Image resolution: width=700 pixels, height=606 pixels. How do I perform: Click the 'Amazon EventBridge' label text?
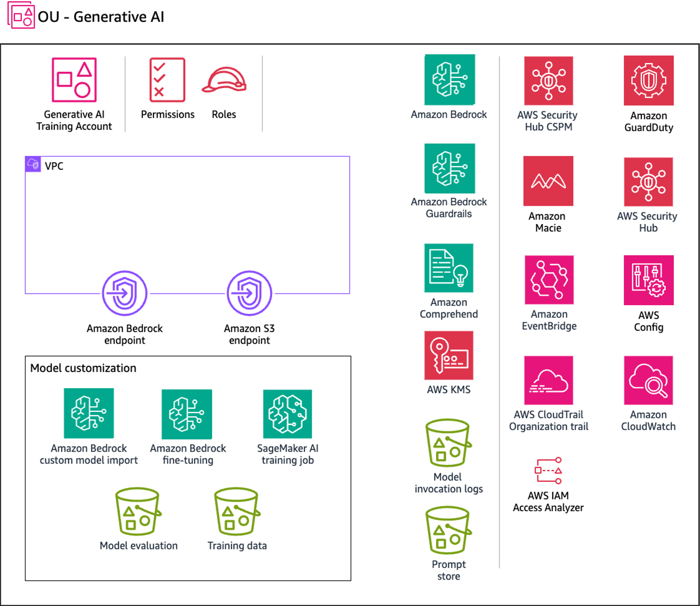[x=549, y=320]
